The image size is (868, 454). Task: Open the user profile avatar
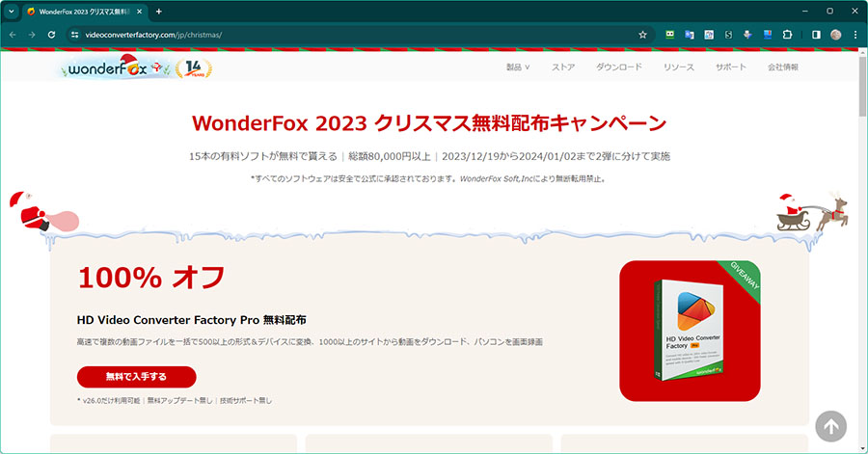(x=836, y=35)
